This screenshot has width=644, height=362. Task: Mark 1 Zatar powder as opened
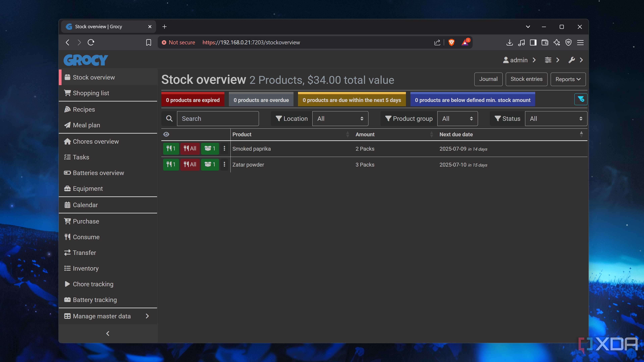210,164
